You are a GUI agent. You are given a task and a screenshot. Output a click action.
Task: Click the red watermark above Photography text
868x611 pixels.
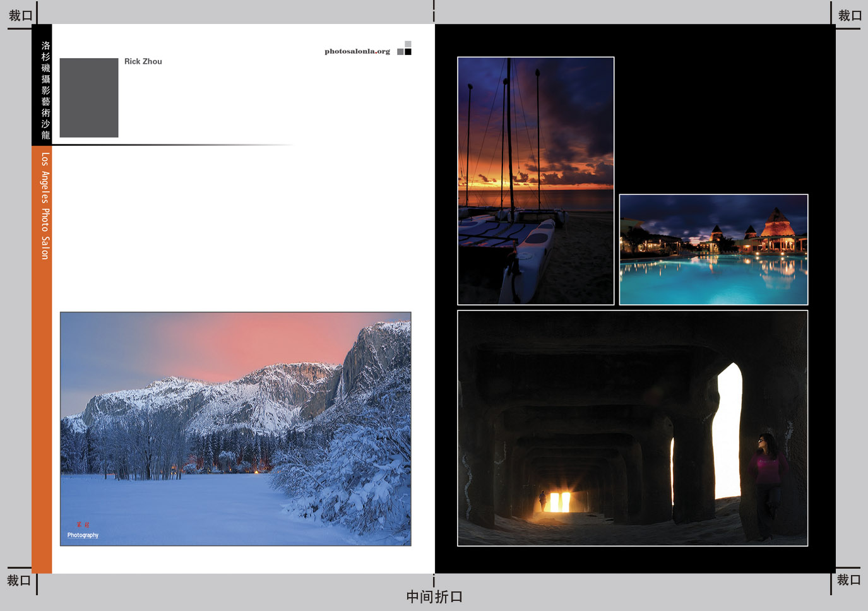click(x=83, y=525)
